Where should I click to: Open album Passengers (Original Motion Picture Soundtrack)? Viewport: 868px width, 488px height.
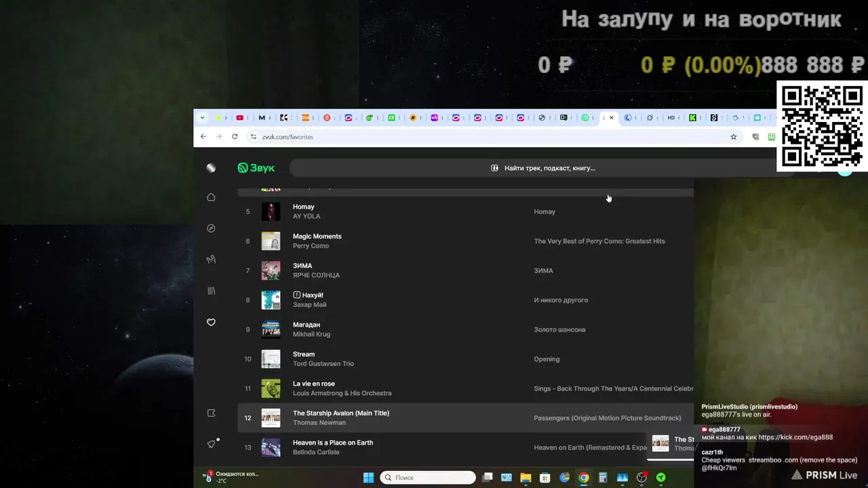coord(608,418)
